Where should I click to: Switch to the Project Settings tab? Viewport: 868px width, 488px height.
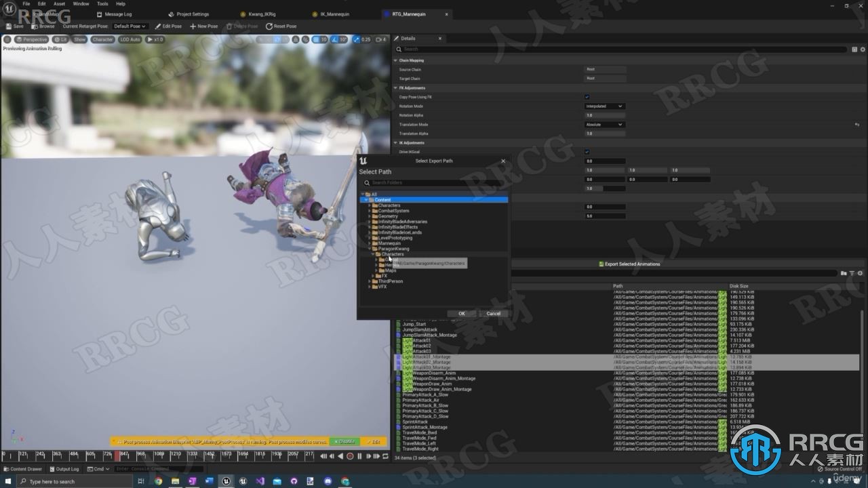(x=193, y=14)
